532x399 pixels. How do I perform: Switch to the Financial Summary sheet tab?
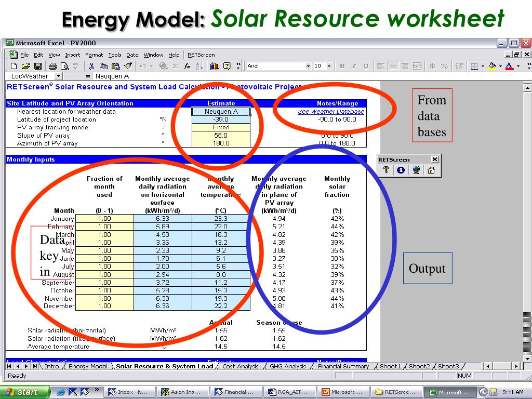[343, 366]
